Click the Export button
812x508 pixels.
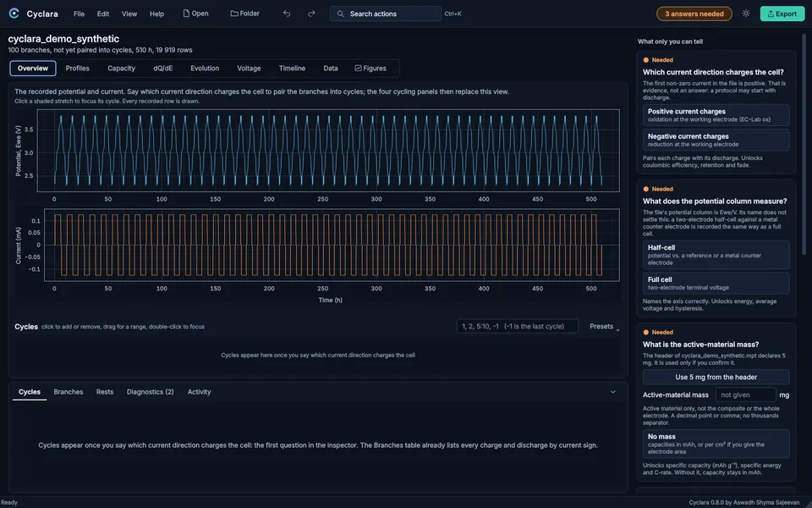(782, 14)
